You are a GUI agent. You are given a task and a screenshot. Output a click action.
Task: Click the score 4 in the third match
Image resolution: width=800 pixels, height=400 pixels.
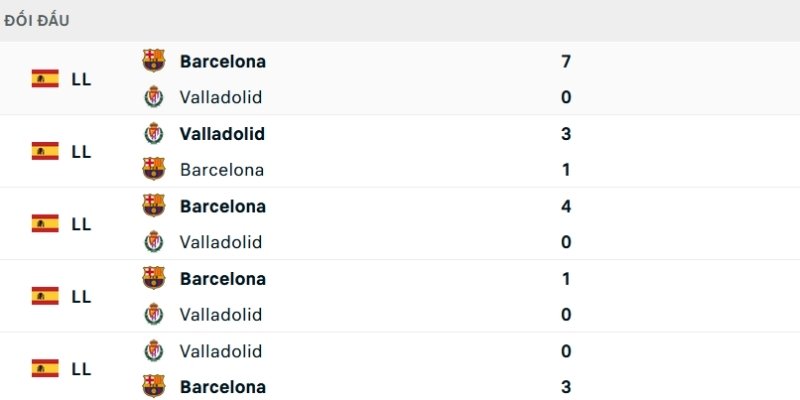pyautogui.click(x=566, y=206)
